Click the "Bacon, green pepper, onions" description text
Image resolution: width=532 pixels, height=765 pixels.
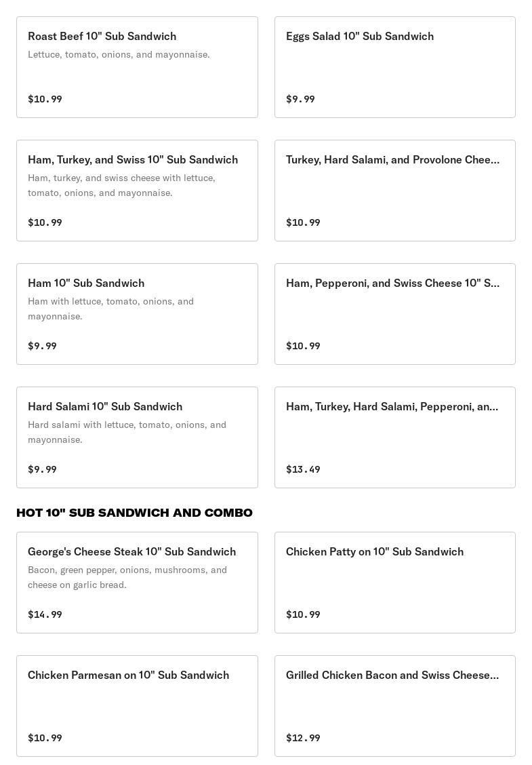click(127, 577)
